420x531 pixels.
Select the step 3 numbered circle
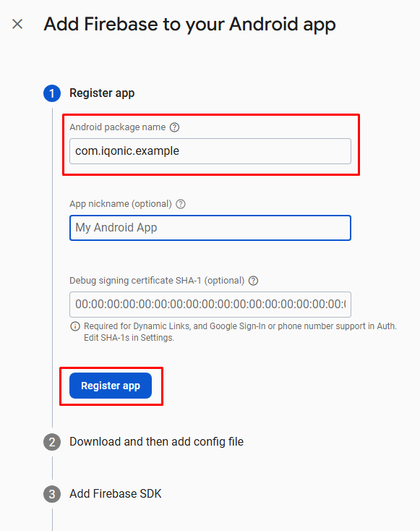[x=52, y=494]
